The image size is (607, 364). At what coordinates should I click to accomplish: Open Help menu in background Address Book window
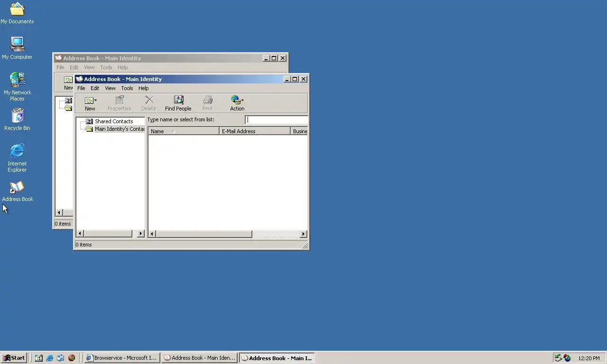(122, 67)
